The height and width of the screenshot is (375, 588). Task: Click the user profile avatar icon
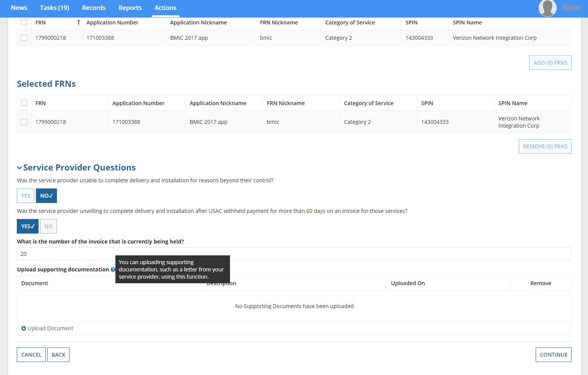click(x=547, y=8)
